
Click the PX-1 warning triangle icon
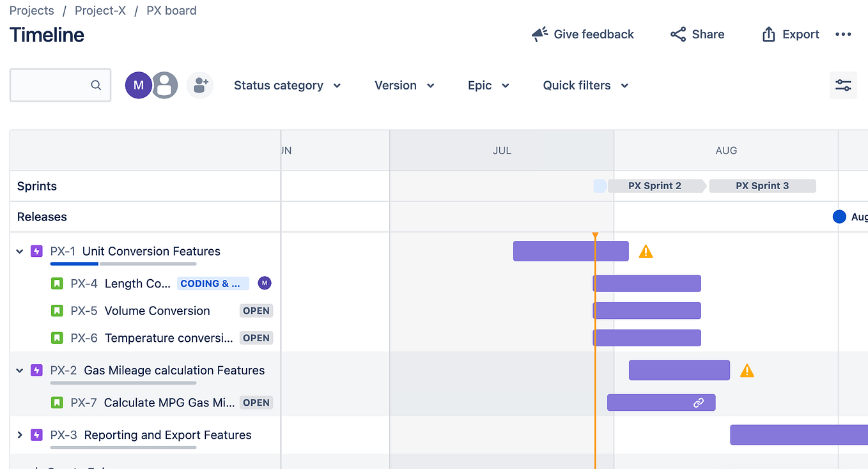point(646,251)
